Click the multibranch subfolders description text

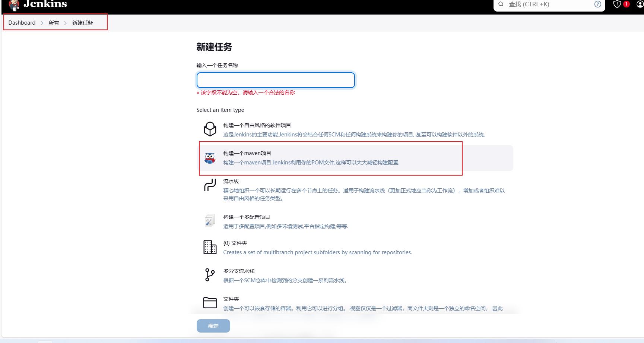318,252
